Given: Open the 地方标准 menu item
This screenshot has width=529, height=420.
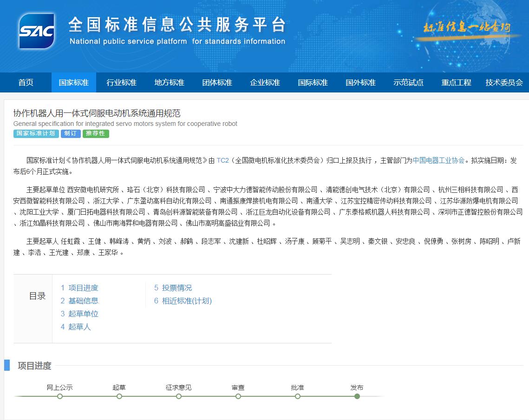Looking at the screenshot, I should click(169, 83).
